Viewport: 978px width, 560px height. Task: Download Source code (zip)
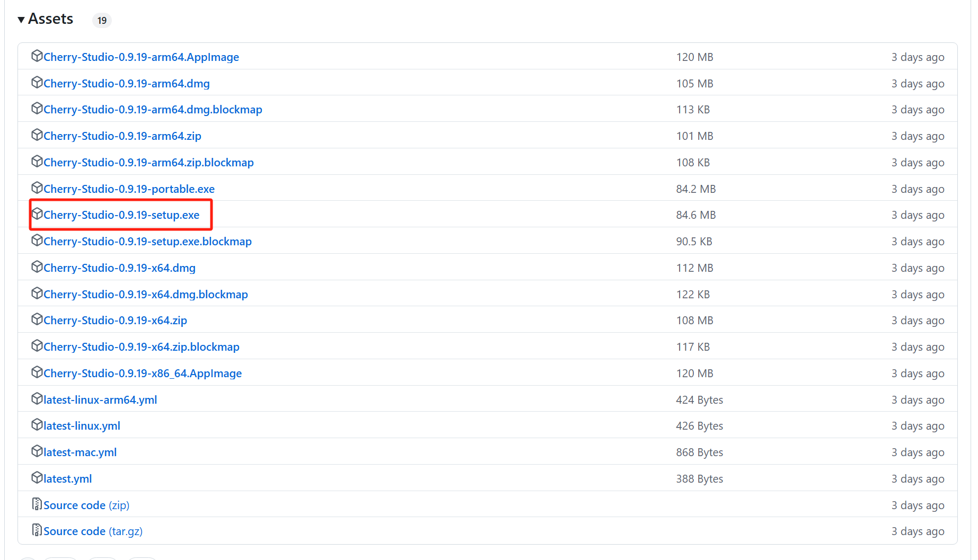(x=86, y=505)
